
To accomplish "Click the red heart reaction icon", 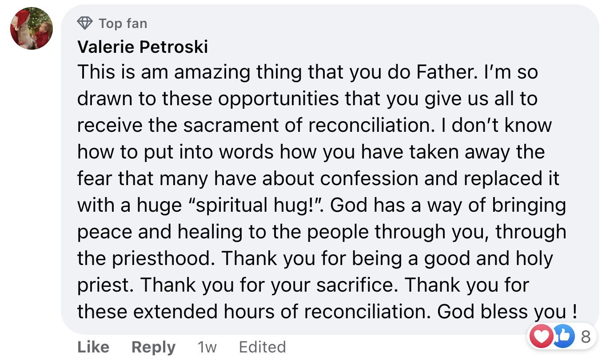I will (541, 337).
